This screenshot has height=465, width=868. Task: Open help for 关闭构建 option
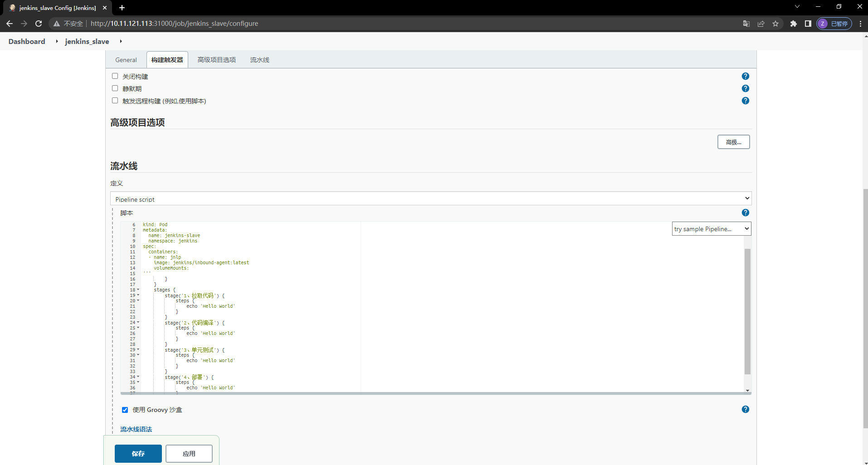click(x=745, y=76)
